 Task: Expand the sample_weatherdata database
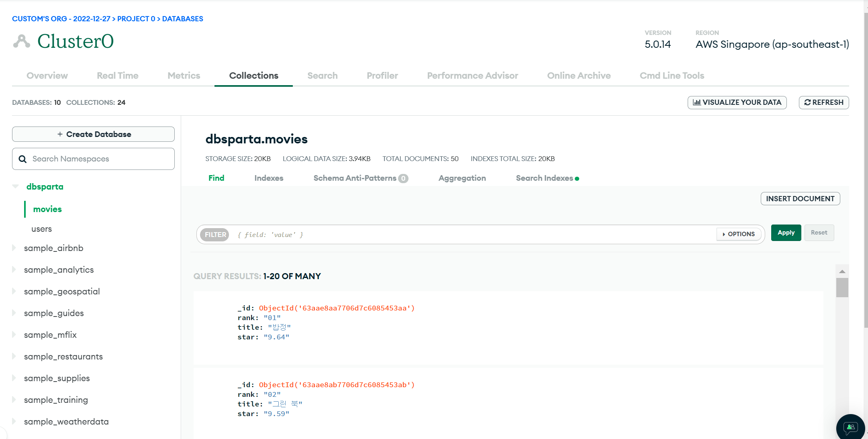click(x=14, y=421)
